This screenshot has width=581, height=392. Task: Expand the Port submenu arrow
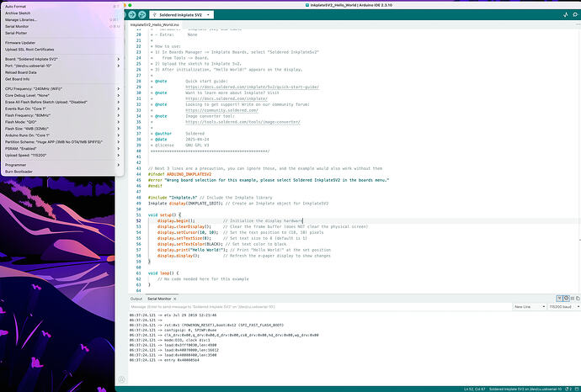(119, 66)
